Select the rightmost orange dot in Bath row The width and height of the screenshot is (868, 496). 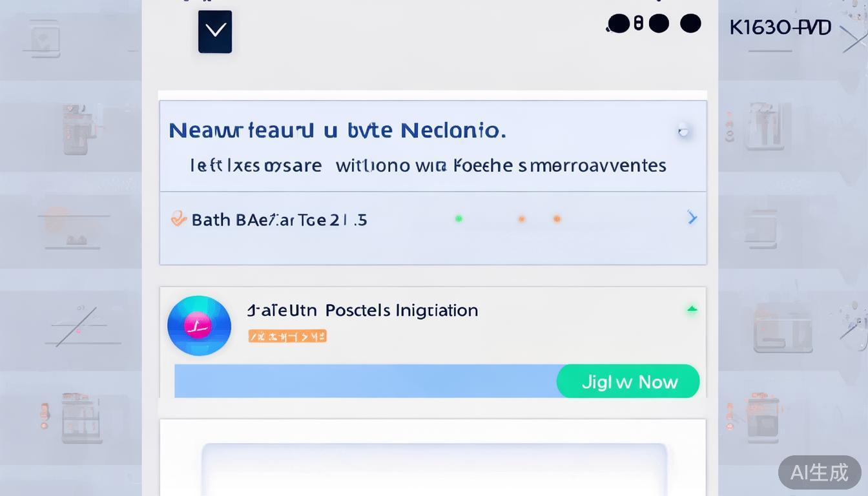(557, 219)
